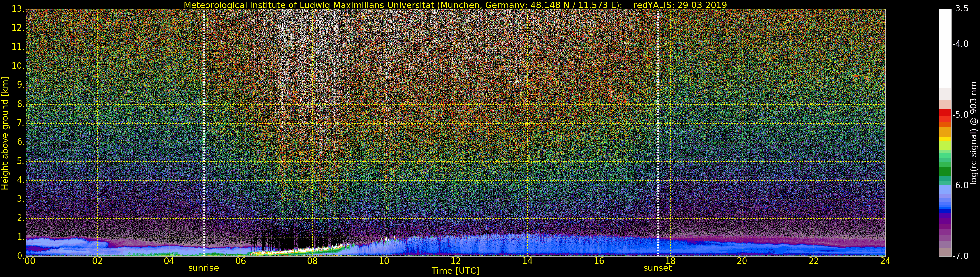Click the y-axis tick label '4.'
The height and width of the screenshot is (277, 980).
pyautogui.click(x=21, y=180)
